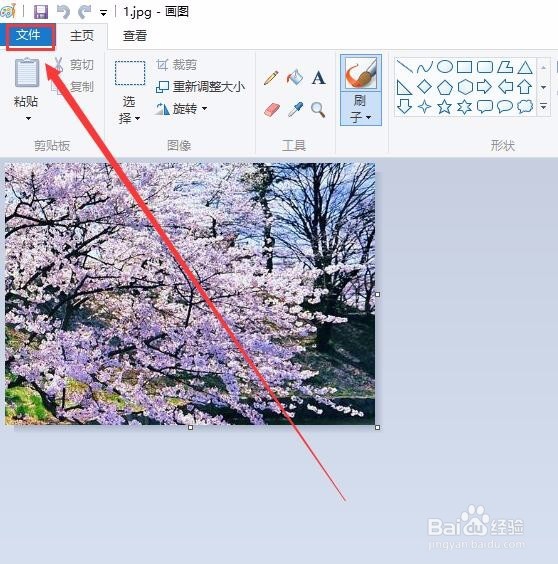Click the 剪切 button

(74, 65)
